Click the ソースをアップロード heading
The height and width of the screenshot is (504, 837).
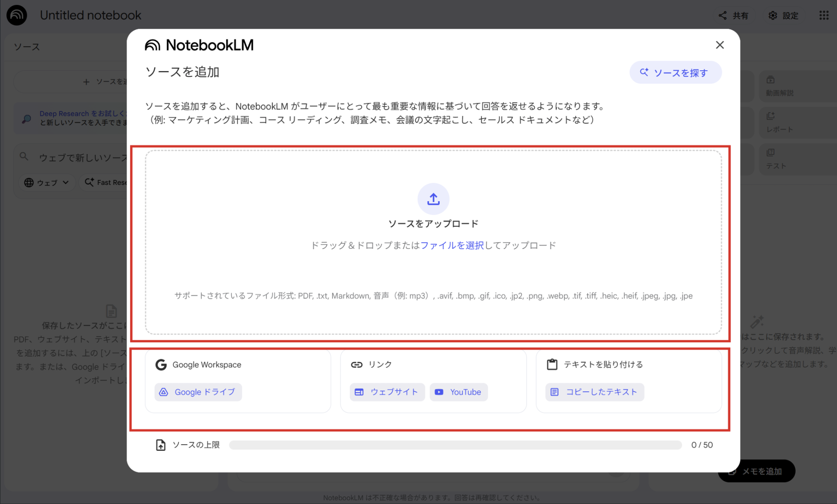(433, 224)
